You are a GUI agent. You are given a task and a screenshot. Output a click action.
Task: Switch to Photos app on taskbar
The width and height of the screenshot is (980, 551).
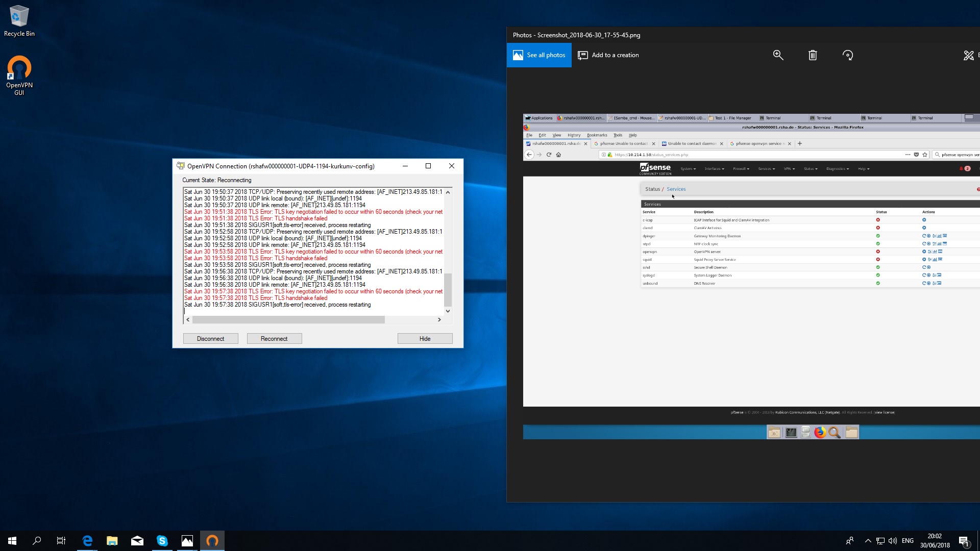pyautogui.click(x=187, y=541)
